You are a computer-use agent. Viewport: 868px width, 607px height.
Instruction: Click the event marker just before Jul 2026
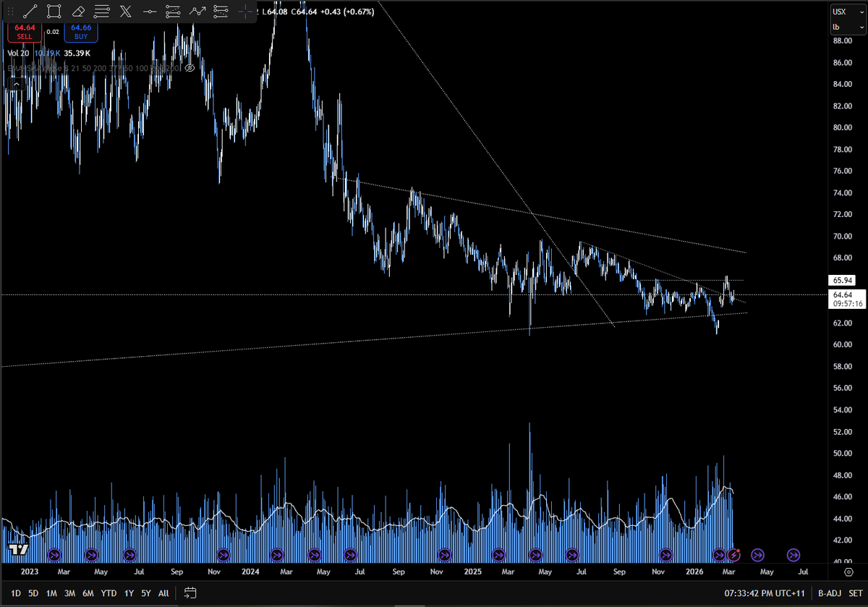[793, 555]
